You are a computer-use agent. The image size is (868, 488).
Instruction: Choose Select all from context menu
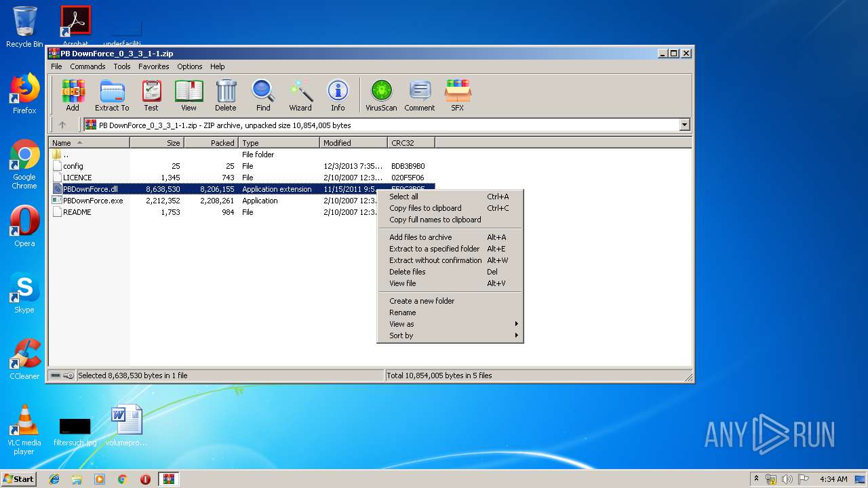[x=450, y=197]
